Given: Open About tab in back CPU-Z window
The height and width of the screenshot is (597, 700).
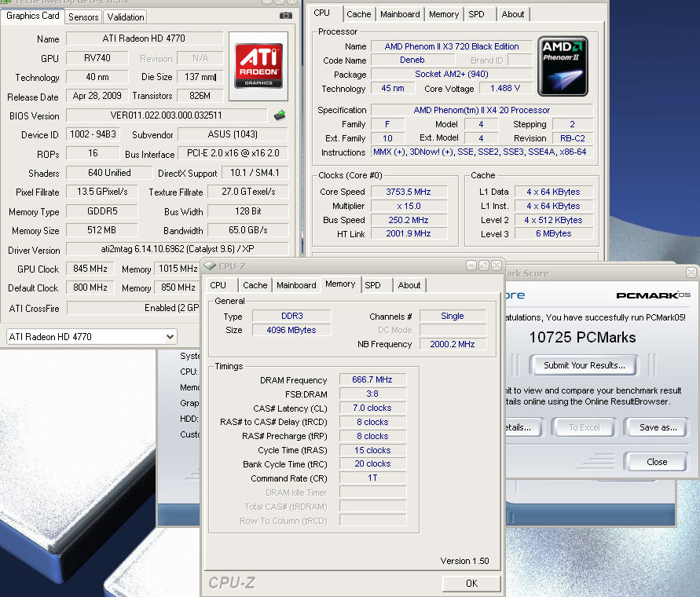Looking at the screenshot, I should click(512, 14).
